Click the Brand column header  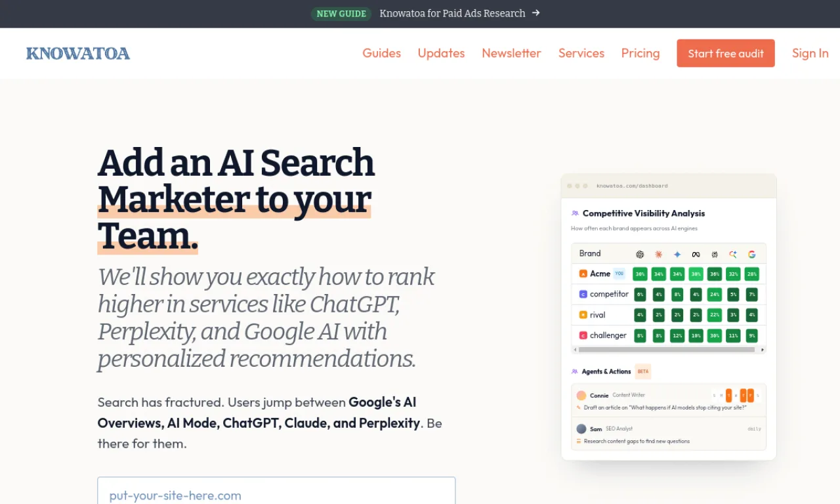point(590,253)
